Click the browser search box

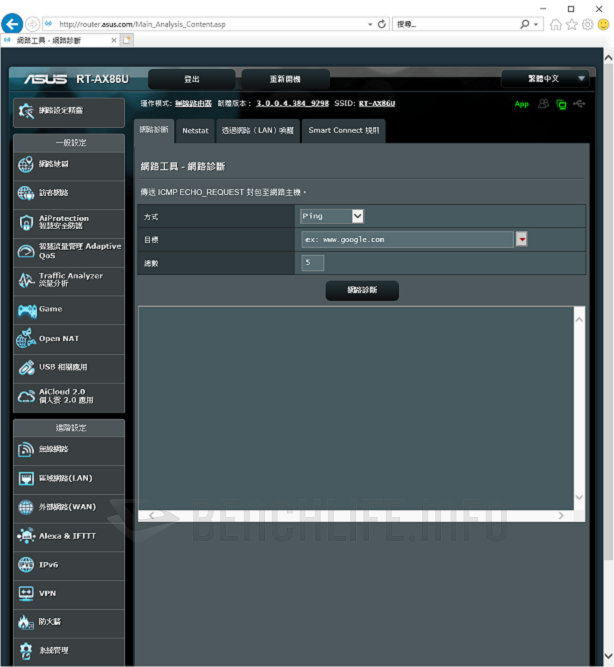[455, 25]
